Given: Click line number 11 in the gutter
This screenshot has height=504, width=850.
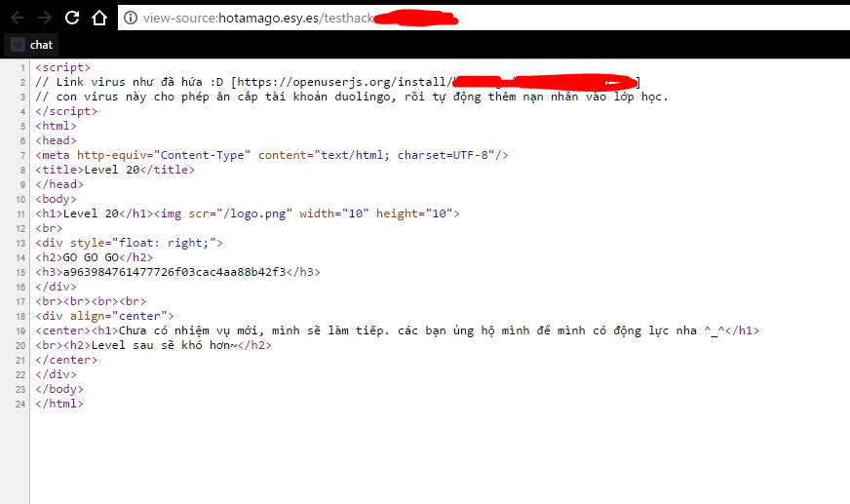Looking at the screenshot, I should [x=20, y=214].
